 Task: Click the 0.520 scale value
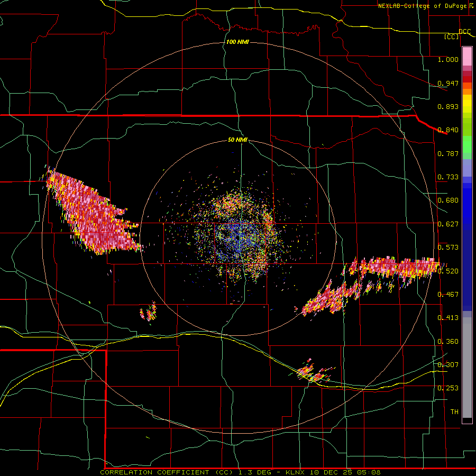(448, 271)
